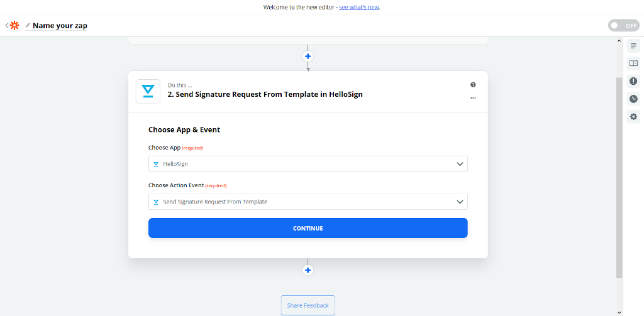Click the scrollbar up arrow
Viewport: 644px width, 316px height.
coord(619,41)
